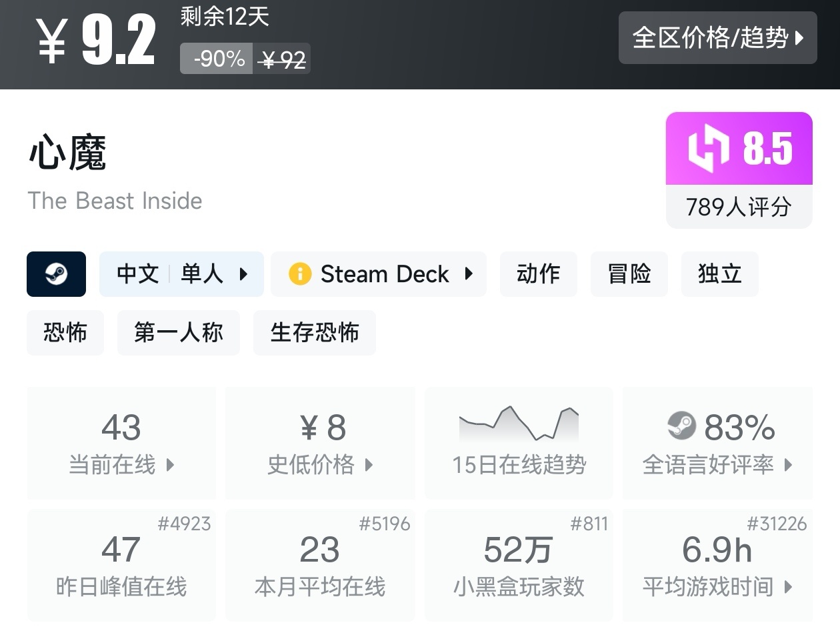Screen dimensions: 840x629
Task: Select the 冒险 genre tag
Action: [629, 274]
